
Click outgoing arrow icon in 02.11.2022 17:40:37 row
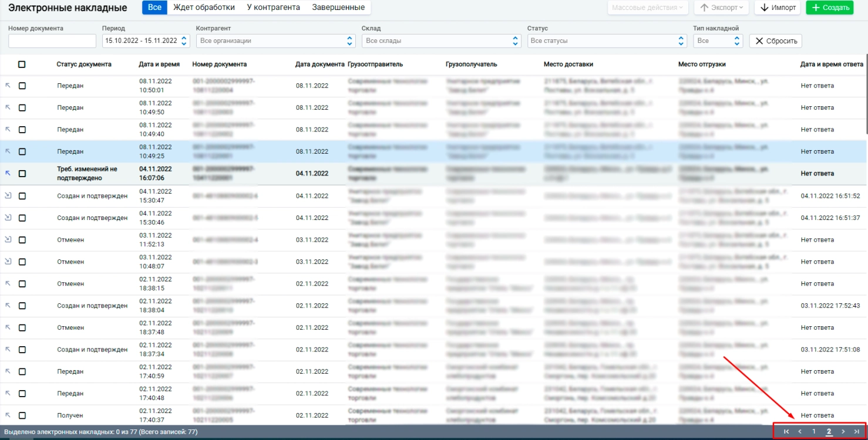8,415
